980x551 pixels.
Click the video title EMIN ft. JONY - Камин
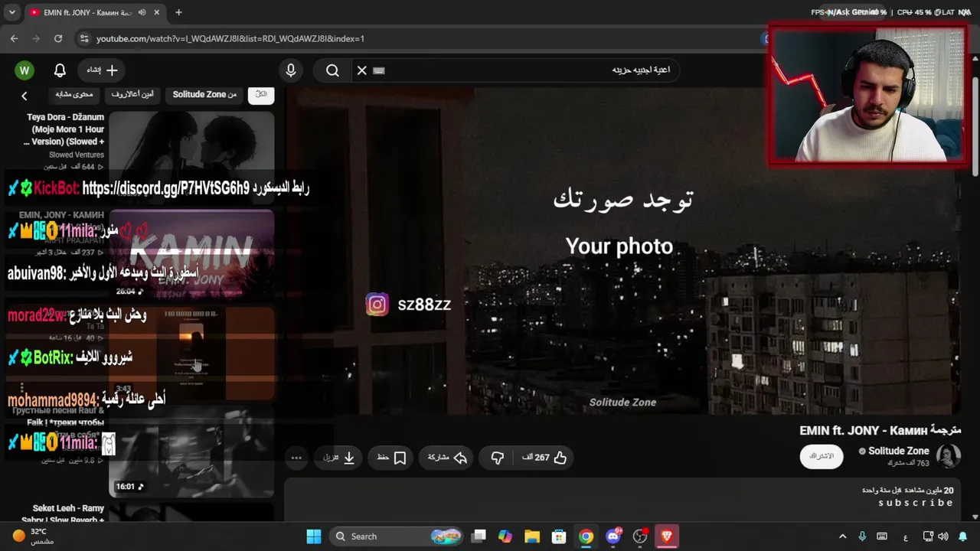[x=880, y=431]
